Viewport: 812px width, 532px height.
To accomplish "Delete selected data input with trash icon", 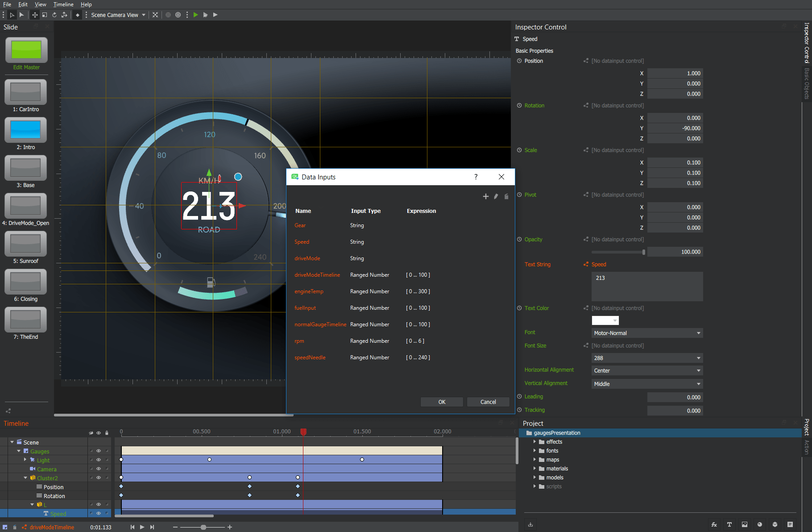I will click(x=506, y=196).
